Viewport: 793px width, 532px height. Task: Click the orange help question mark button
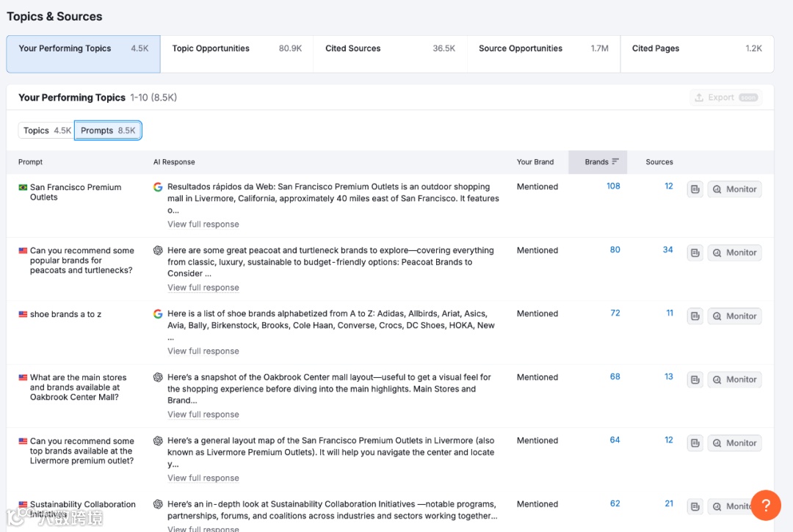tap(765, 505)
